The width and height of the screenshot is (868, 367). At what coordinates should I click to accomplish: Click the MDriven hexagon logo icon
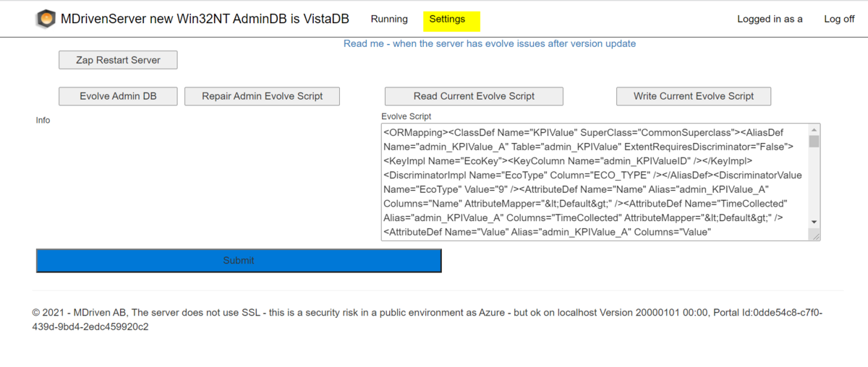pyautogui.click(x=46, y=19)
